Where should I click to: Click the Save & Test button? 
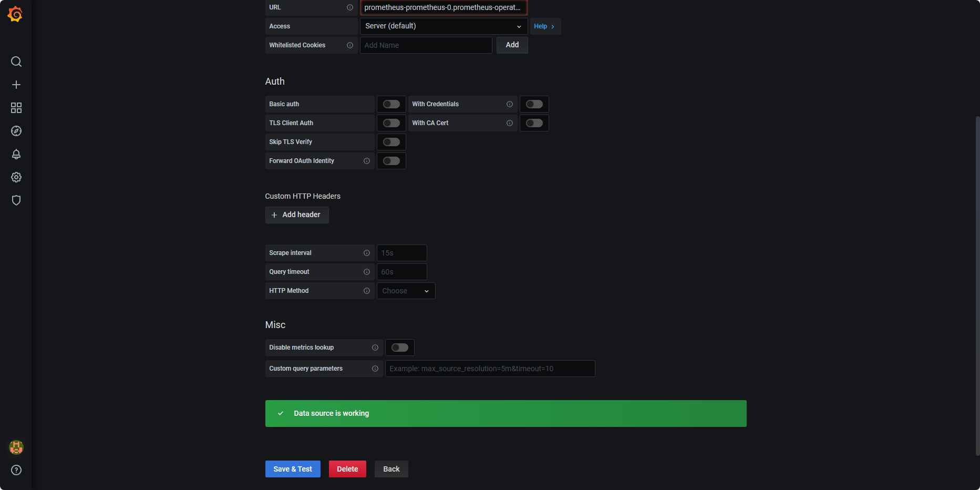tap(293, 469)
